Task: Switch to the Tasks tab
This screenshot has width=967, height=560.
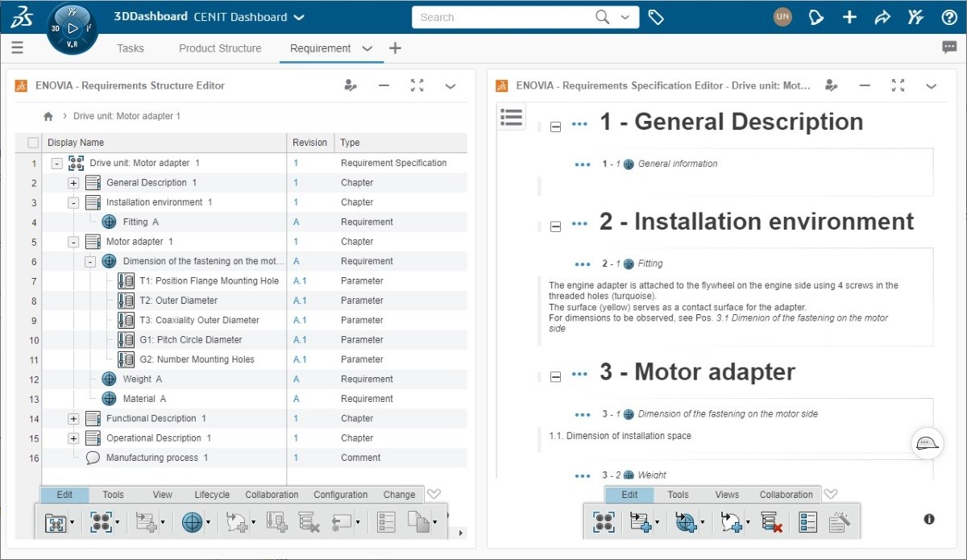Action: coord(131,48)
